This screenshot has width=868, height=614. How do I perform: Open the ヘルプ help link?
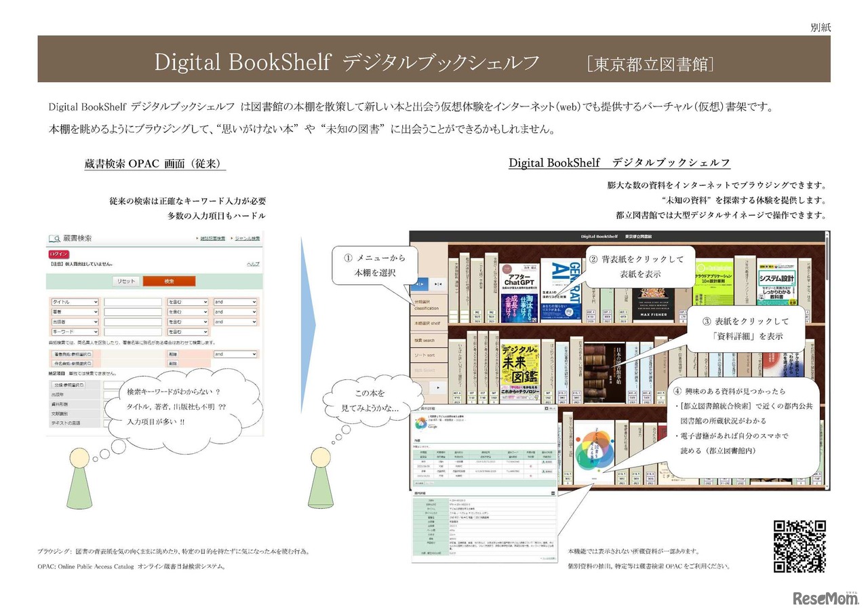coord(253,264)
